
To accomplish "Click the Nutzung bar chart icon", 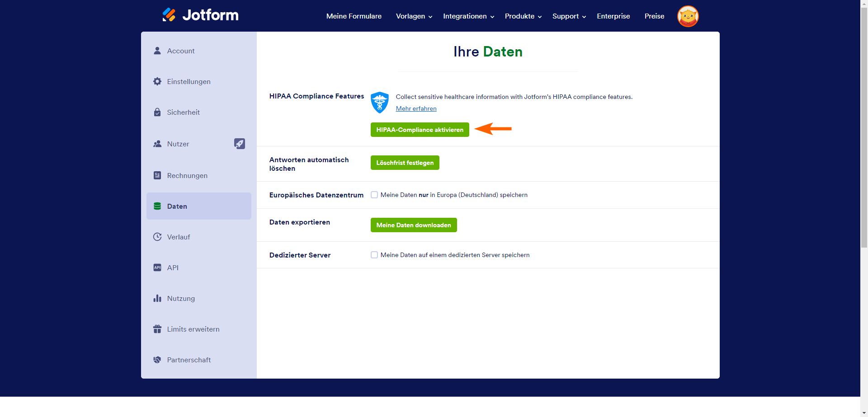I will (x=157, y=298).
